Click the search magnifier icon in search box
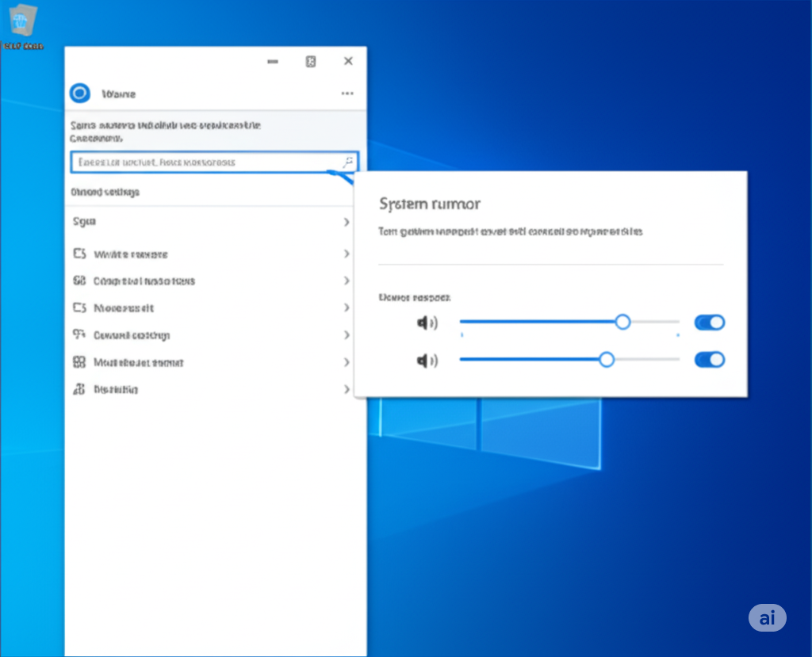 tap(348, 162)
